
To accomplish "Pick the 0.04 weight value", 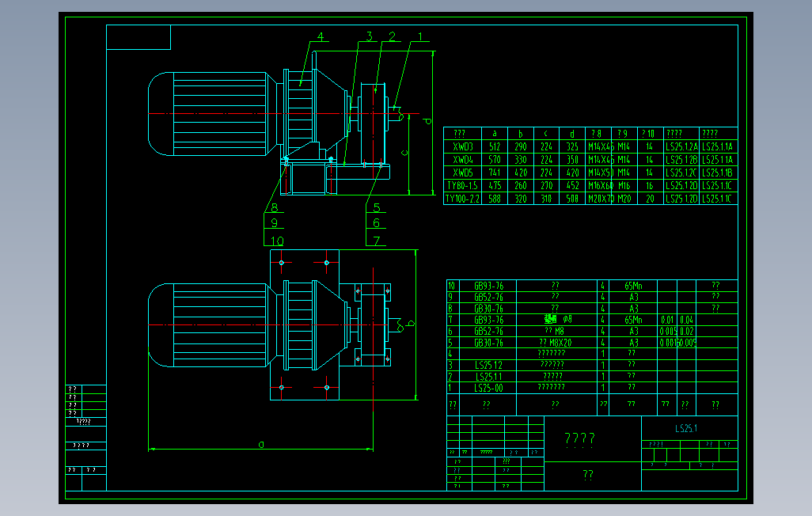I will pos(687,320).
